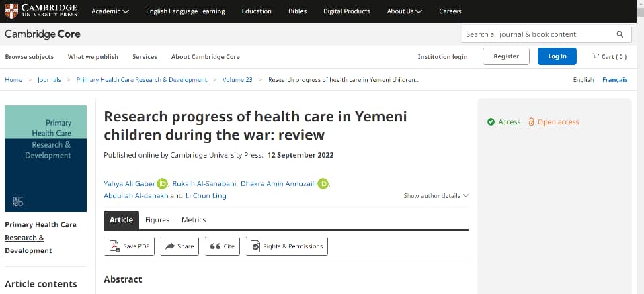Open the shopping cart icon
Image resolution: width=644 pixels, height=294 pixels.
596,56
